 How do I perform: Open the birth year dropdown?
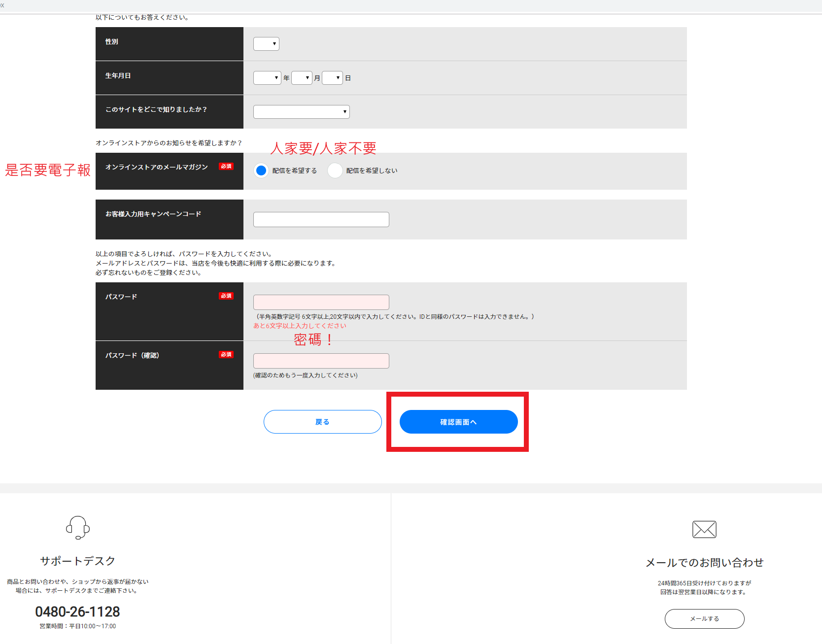point(267,78)
